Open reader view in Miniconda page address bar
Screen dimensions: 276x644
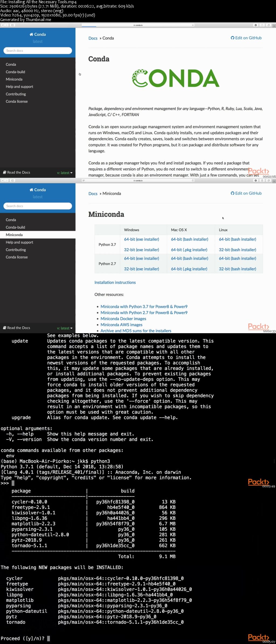(x=84, y=180)
